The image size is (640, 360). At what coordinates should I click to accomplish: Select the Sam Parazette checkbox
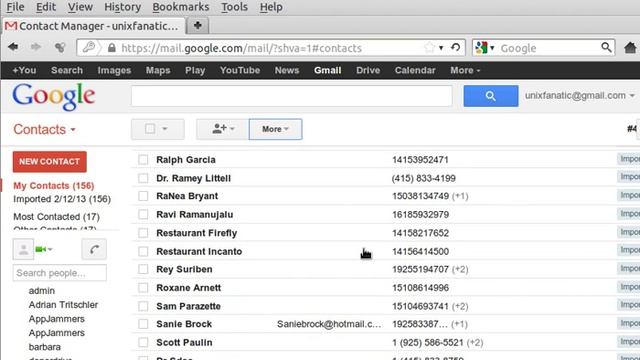point(143,306)
